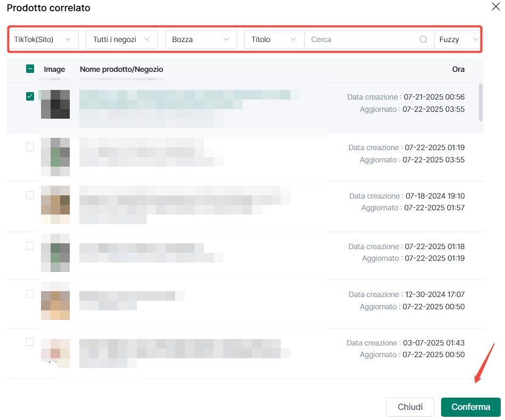Open the TikTok(Sito) platform dropdown

(44, 39)
